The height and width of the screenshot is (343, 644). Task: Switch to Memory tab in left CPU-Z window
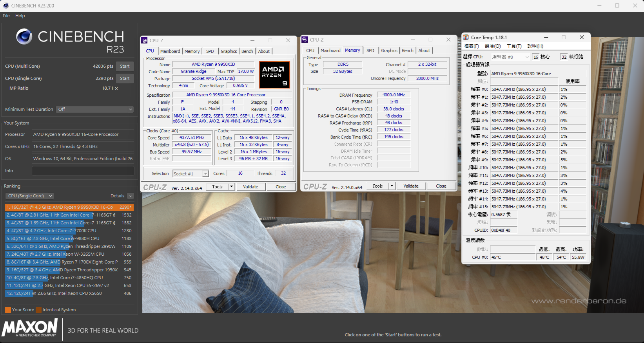coord(192,51)
